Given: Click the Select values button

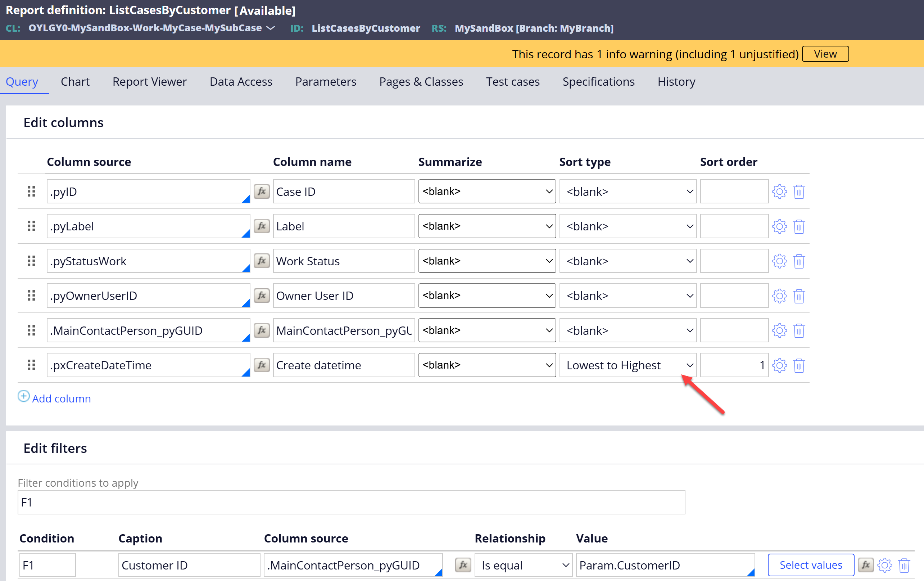Looking at the screenshot, I should [810, 565].
